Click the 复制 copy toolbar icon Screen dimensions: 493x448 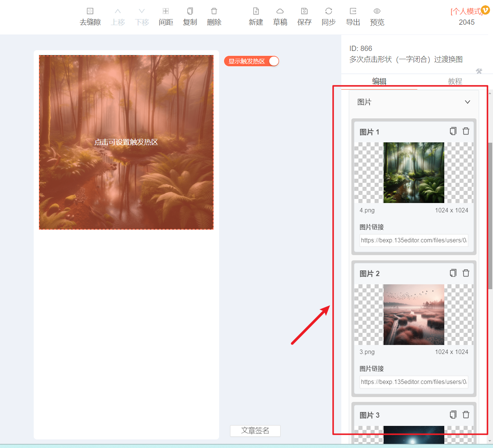click(190, 11)
